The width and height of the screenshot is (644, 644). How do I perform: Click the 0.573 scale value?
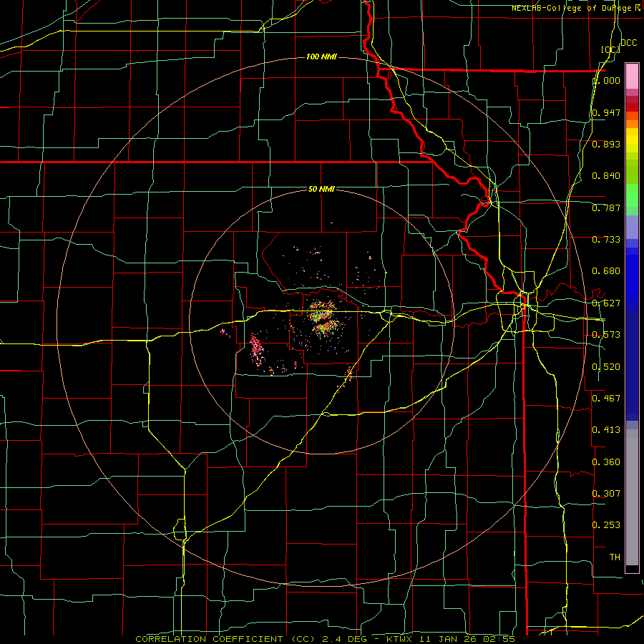pyautogui.click(x=606, y=335)
